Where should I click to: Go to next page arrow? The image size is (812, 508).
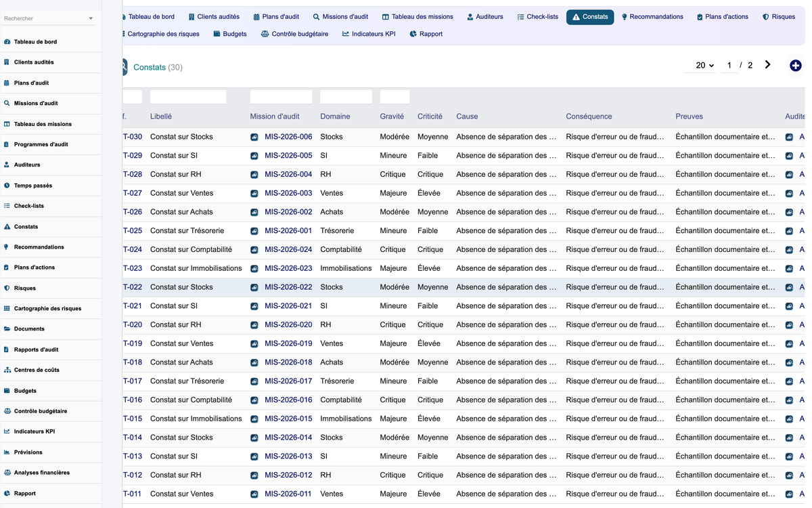coord(767,65)
